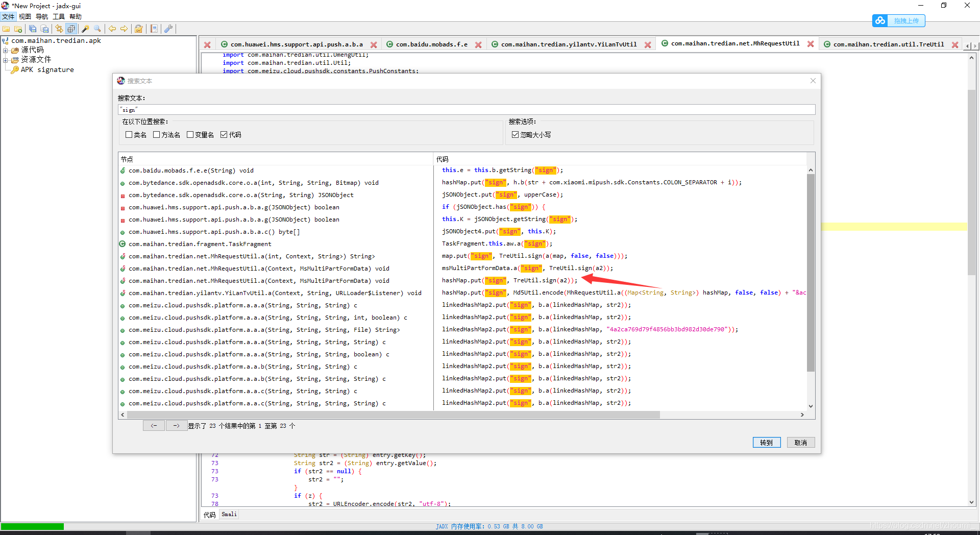Close the leftmost partially hidden tab
This screenshot has height=535, width=980.
coord(207,45)
